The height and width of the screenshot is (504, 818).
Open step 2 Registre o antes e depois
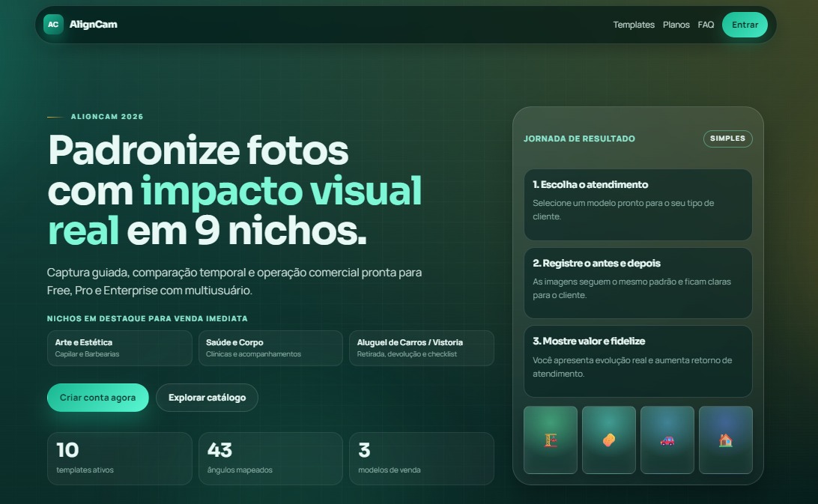coord(637,283)
